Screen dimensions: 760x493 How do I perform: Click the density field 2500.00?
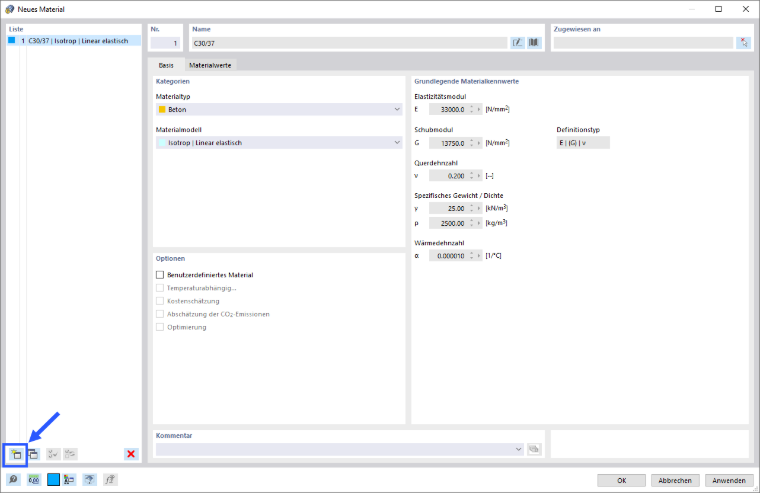(448, 223)
